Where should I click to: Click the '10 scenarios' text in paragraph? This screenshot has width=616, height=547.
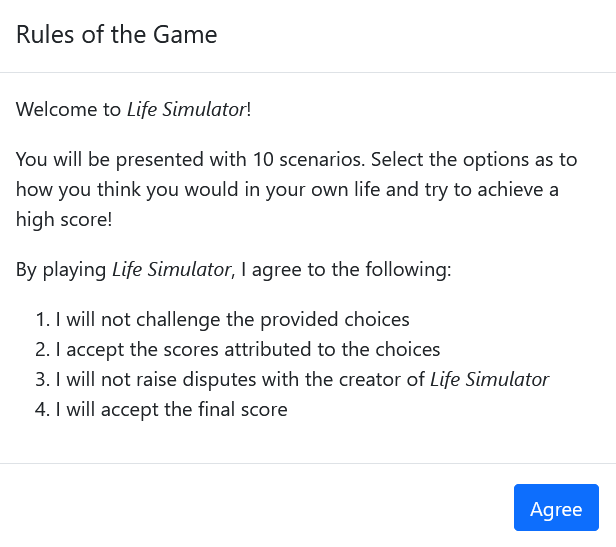point(308,160)
